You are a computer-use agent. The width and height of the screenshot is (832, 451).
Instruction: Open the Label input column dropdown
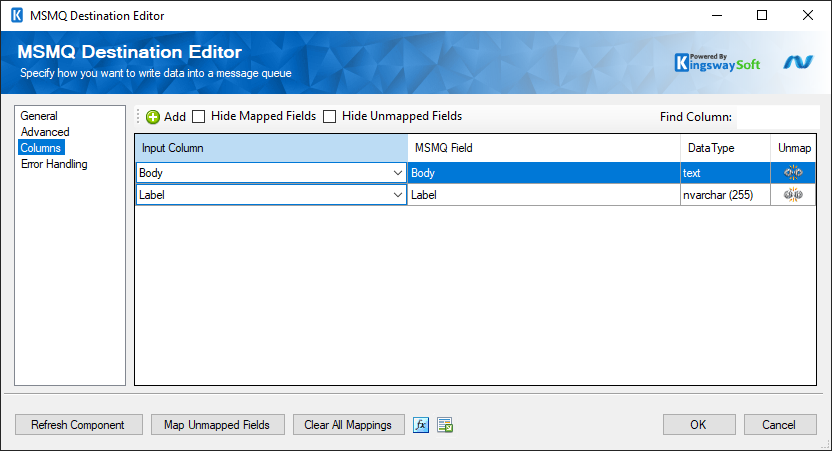397,195
